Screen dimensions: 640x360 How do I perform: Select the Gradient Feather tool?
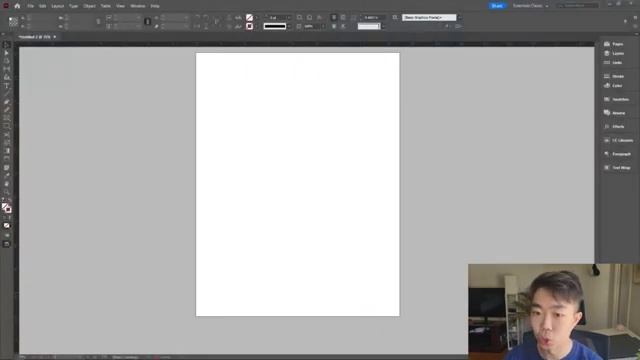point(7,159)
